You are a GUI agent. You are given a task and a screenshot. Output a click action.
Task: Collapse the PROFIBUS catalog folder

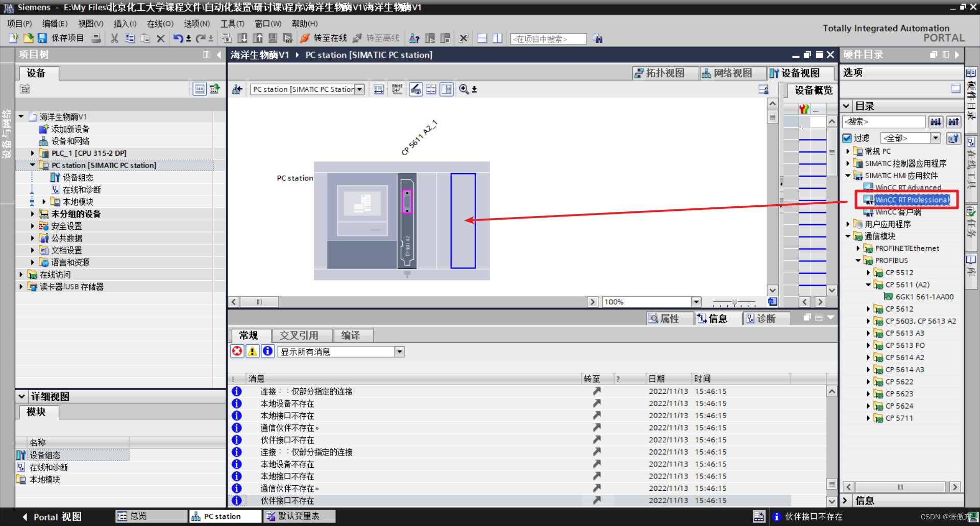click(858, 260)
